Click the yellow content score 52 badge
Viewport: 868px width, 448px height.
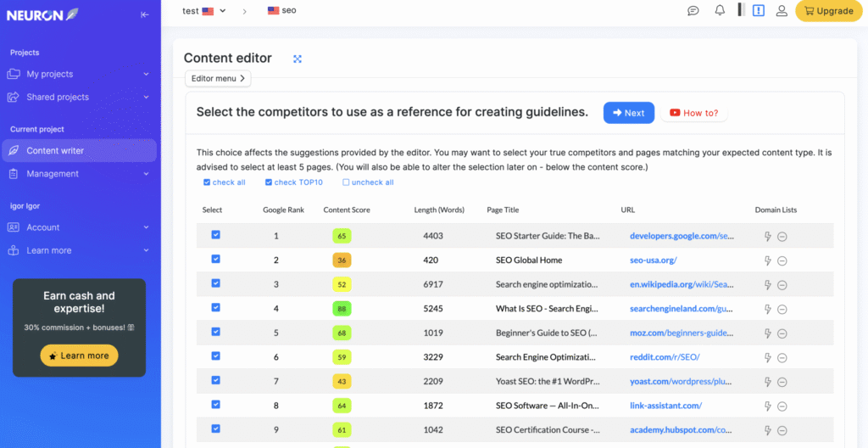342,285
